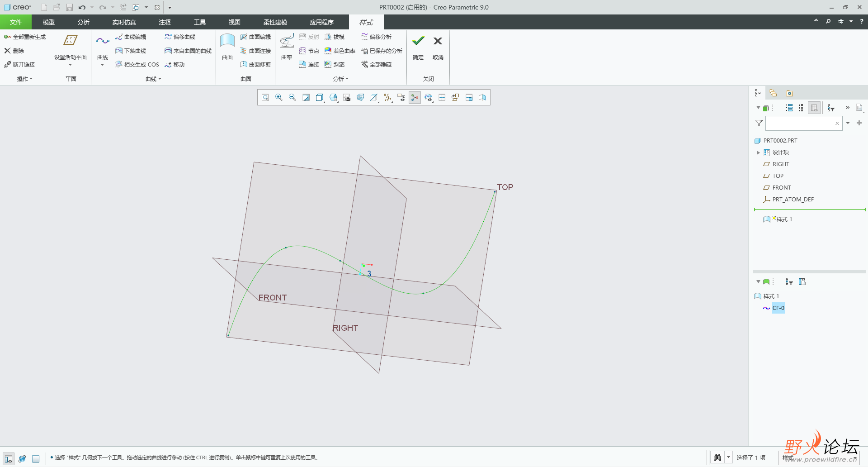868x467 pixels.
Task: Click the Zoom In magnifier icon
Action: (279, 97)
